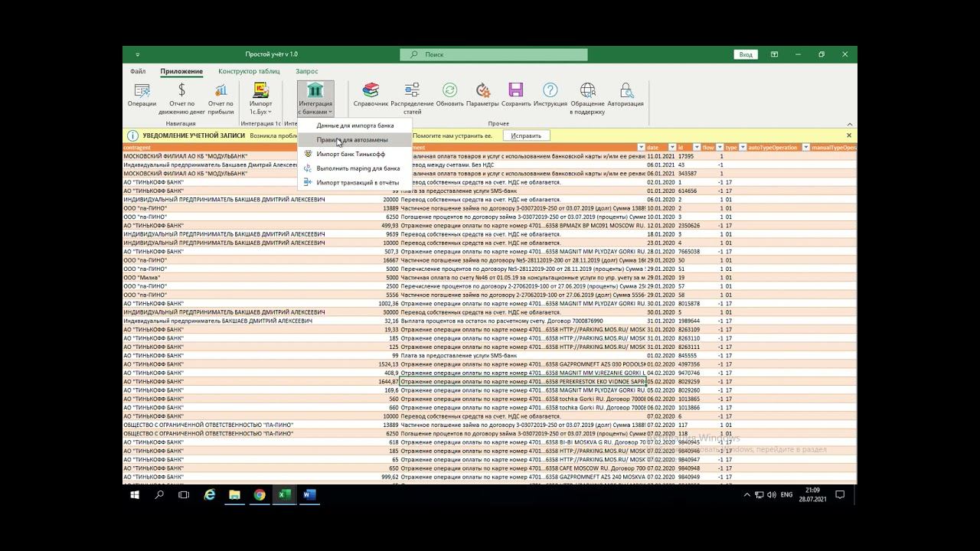The height and width of the screenshot is (551, 980).
Task: Open the Операции ribbon icon
Action: 142,95
